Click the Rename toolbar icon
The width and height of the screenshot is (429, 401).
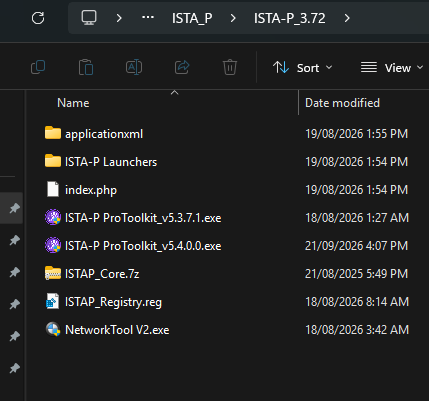coord(134,67)
